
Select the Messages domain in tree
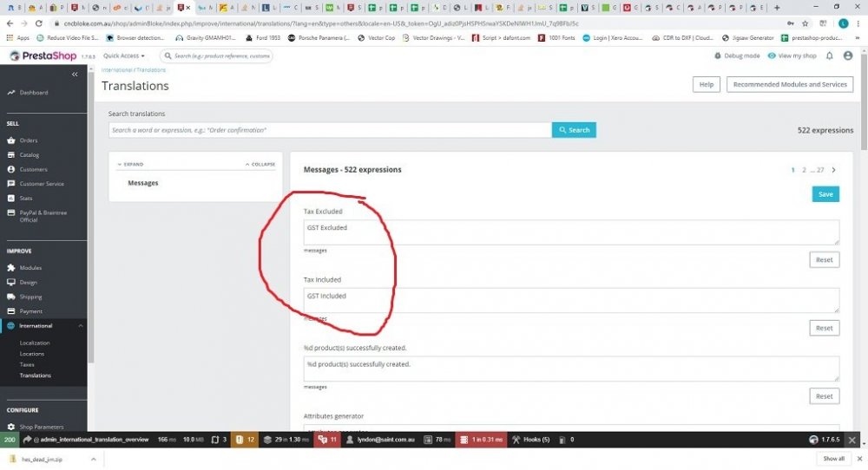[143, 183]
